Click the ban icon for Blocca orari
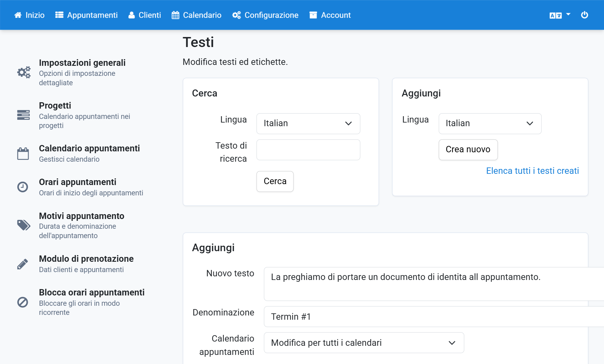 (x=23, y=302)
